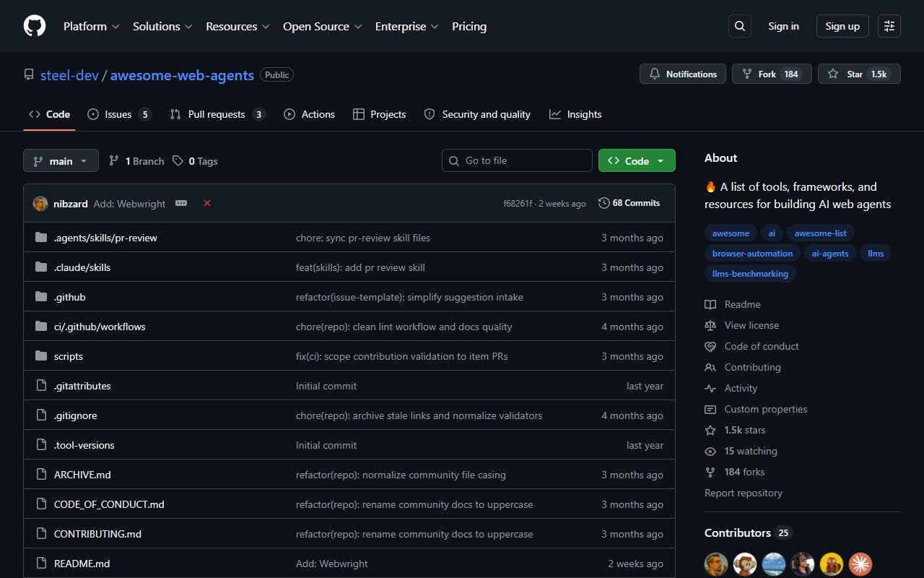Expand the Open Source menu
The height and width of the screenshot is (578, 924).
click(x=323, y=26)
